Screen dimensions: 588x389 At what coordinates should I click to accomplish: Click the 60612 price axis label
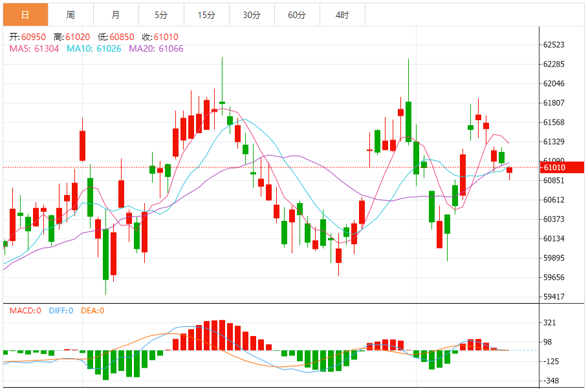[x=554, y=200]
